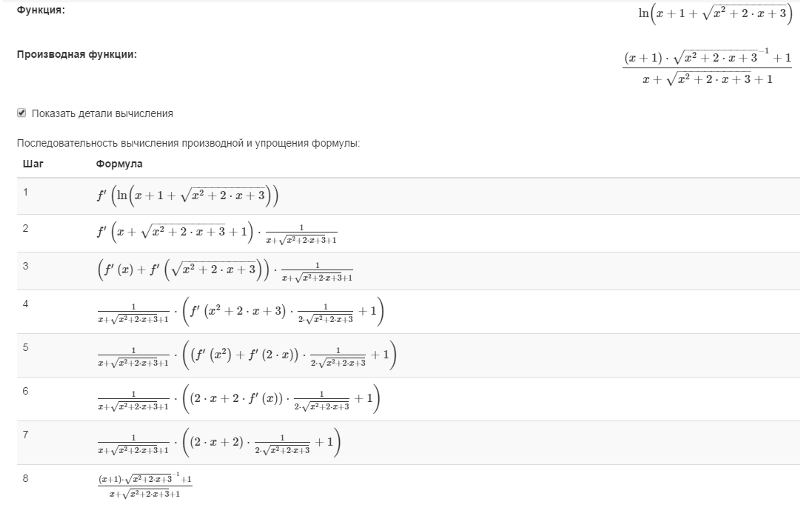800x516 pixels.
Task: Click step number 8 in the Шаг column
Action: coord(26,478)
